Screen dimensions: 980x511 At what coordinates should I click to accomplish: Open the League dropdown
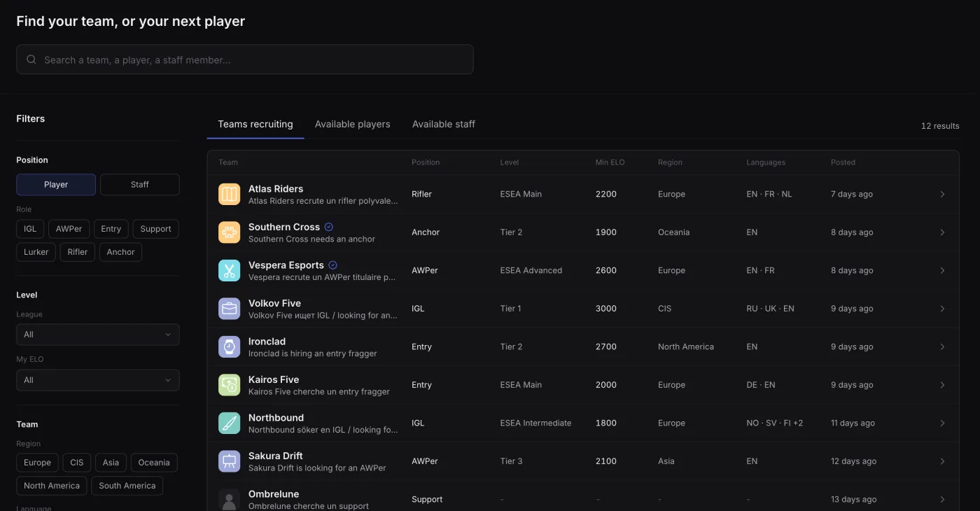coord(98,335)
